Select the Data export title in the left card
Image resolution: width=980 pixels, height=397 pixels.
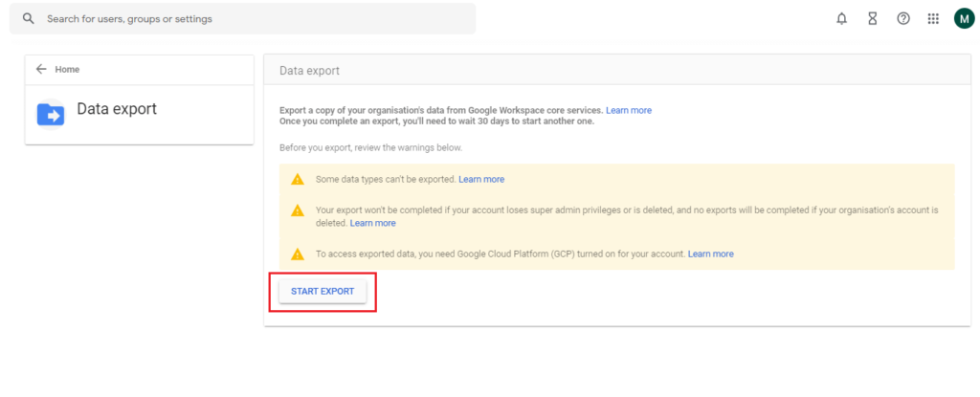(x=117, y=110)
